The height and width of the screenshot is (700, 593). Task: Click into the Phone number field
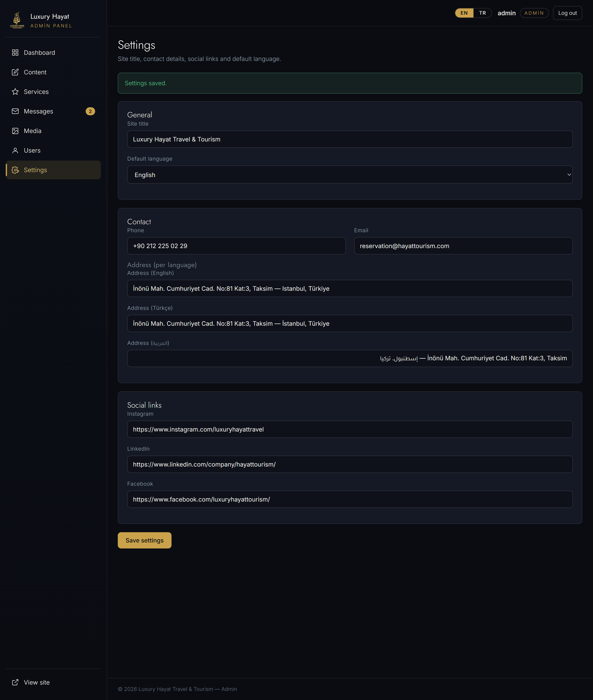(x=236, y=246)
